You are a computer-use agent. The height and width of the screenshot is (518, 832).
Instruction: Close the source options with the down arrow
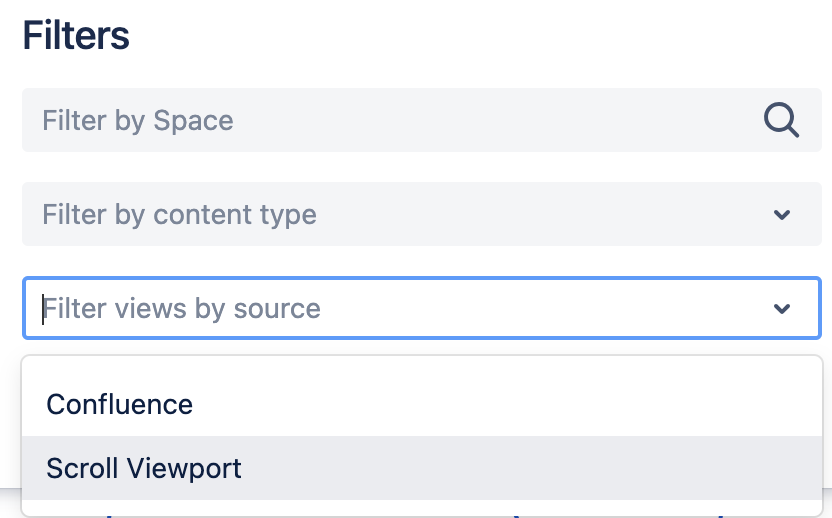point(782,309)
